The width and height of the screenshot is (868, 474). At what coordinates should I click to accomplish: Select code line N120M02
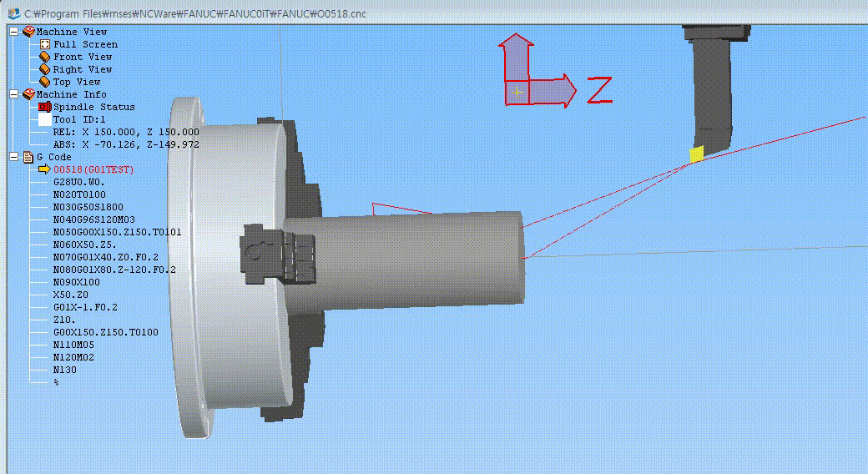pyautogui.click(x=73, y=357)
